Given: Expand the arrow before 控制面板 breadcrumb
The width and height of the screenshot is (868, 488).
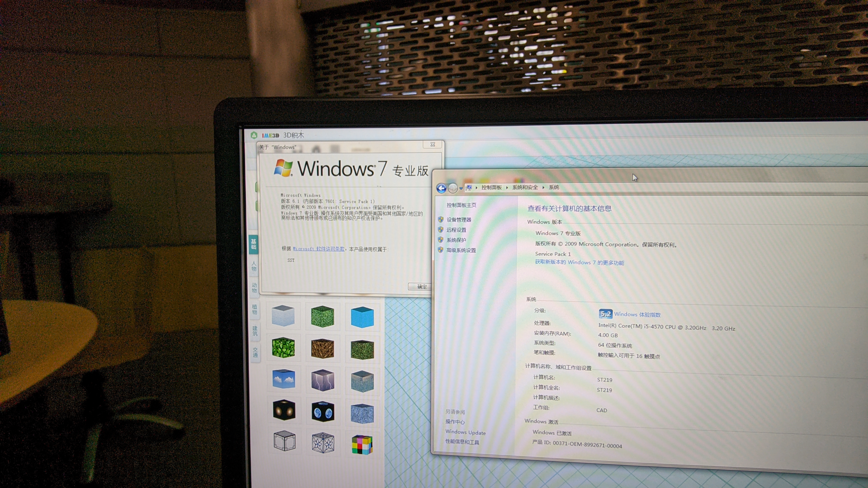Looking at the screenshot, I should [x=477, y=188].
